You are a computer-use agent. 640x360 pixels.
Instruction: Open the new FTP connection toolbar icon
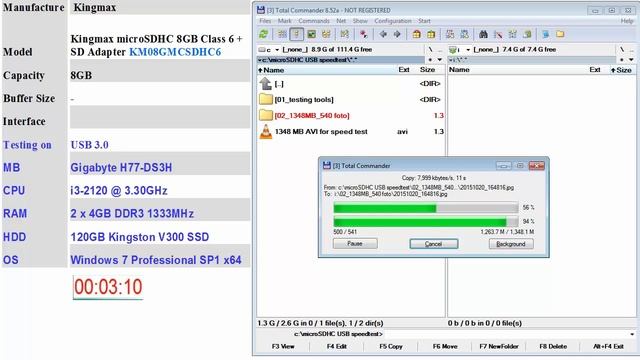point(464,34)
